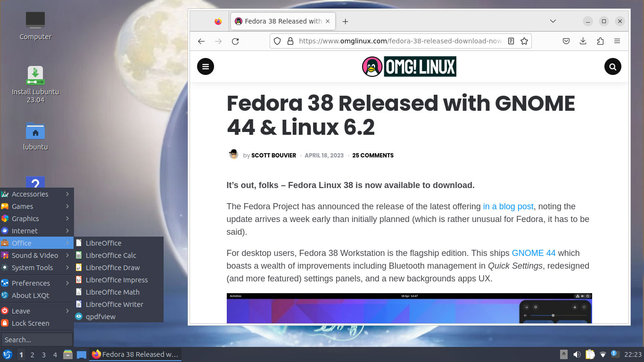Open qpdfview from Office submenu
This screenshot has width=644, height=362.
(119, 317)
